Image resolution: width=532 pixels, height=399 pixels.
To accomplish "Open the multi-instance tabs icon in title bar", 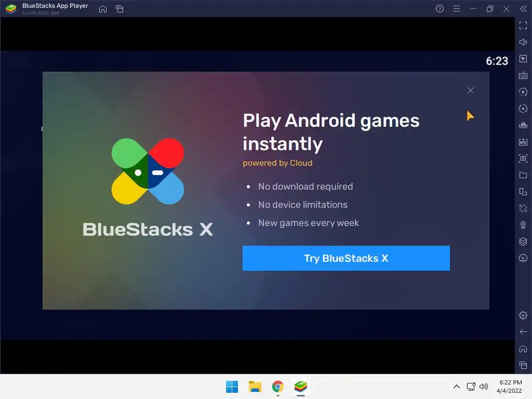I will 119,9.
